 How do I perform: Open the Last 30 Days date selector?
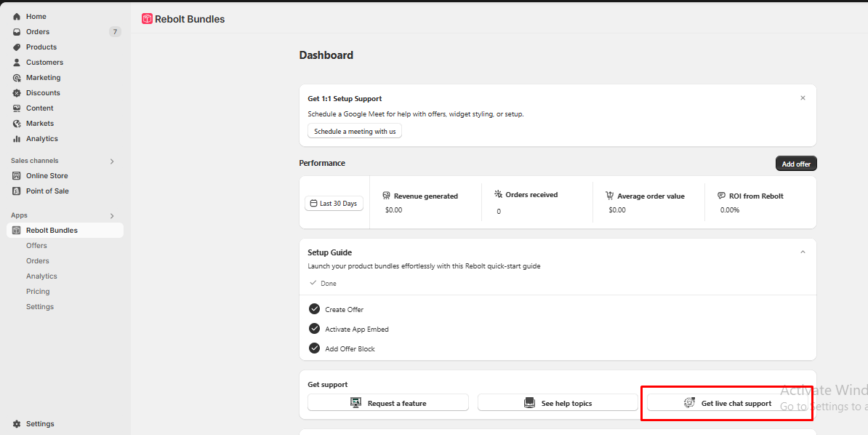(x=334, y=204)
